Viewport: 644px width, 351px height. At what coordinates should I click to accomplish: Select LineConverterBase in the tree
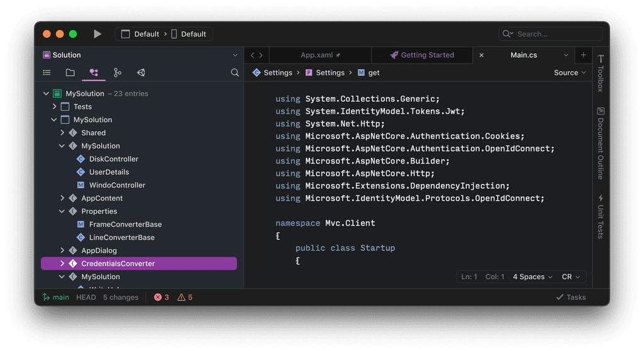point(121,238)
